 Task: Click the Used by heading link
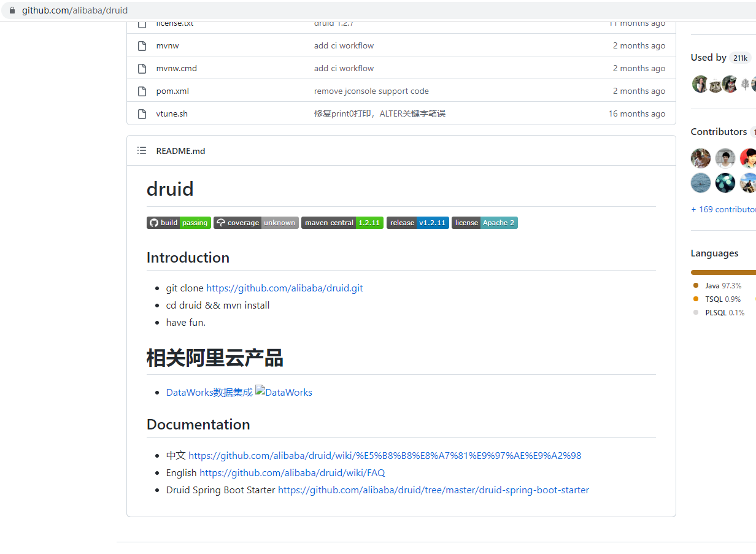click(708, 58)
